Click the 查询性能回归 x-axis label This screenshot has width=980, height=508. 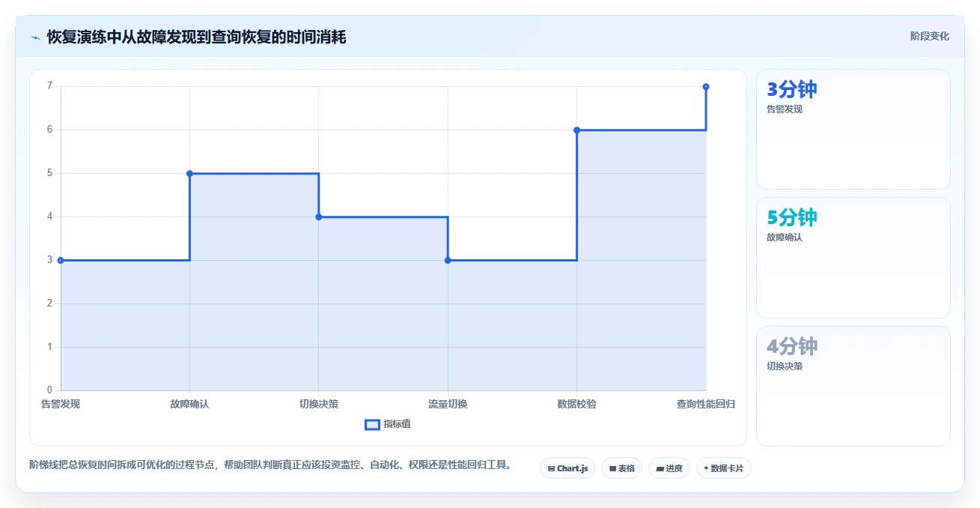pos(706,405)
